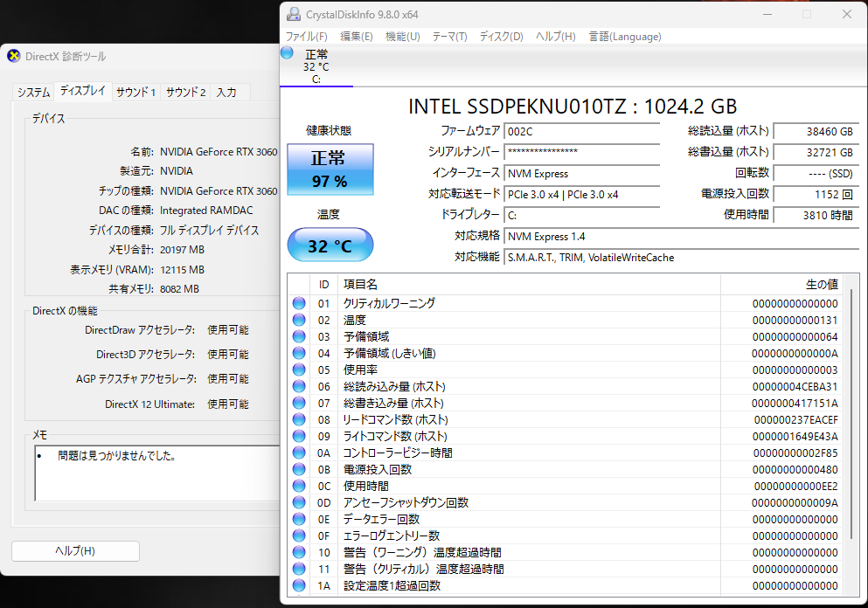The width and height of the screenshot is (868, 608).
Task: Click NVIDIA GeForce RTX 3060 next to 名前
Action: [x=219, y=152]
